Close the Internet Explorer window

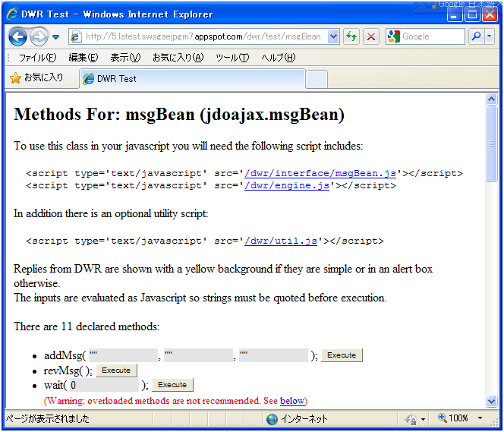tap(490, 14)
